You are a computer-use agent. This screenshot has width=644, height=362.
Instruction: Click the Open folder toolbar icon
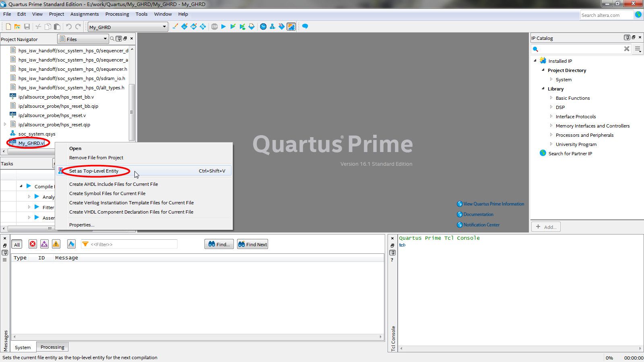tap(17, 27)
